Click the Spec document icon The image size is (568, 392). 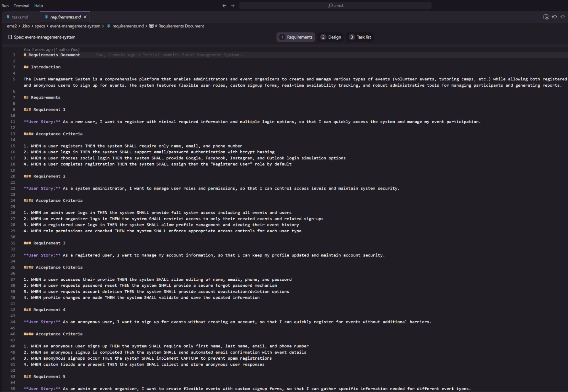click(x=10, y=37)
